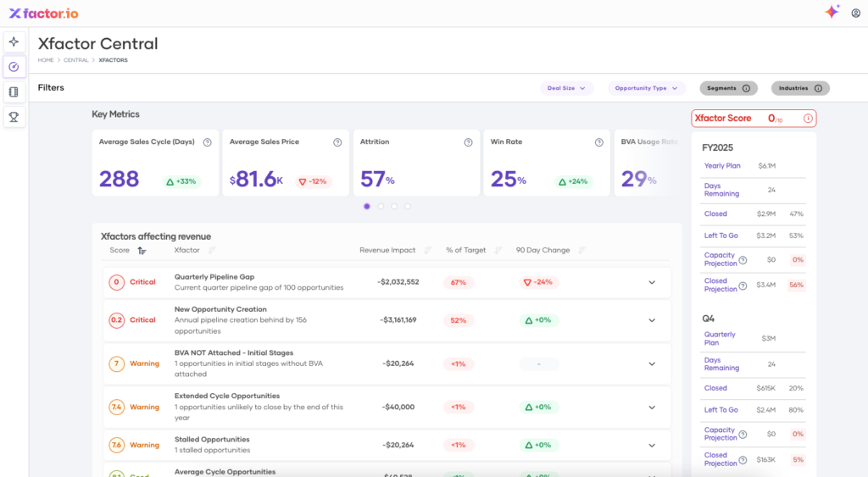Click the Segments filter button

pyautogui.click(x=728, y=88)
